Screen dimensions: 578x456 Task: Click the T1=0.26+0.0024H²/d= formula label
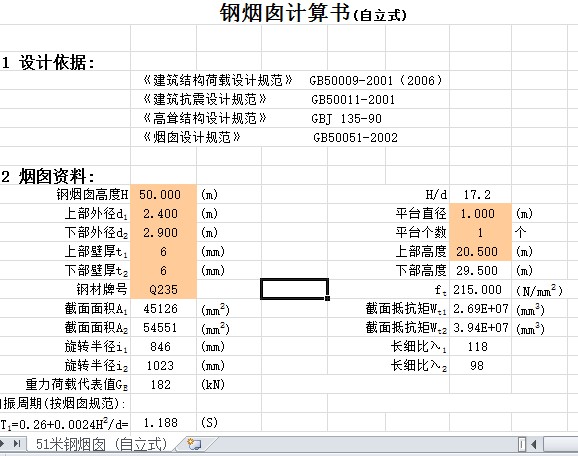coord(65,424)
